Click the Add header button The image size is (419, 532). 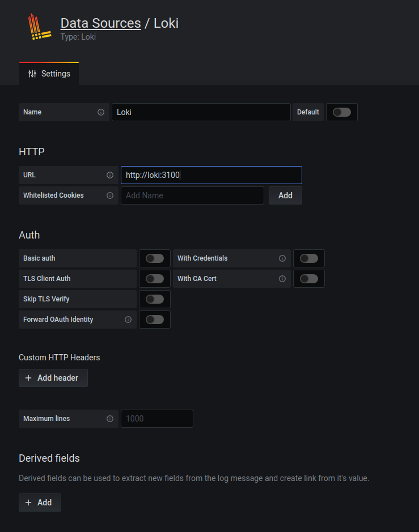(x=53, y=378)
